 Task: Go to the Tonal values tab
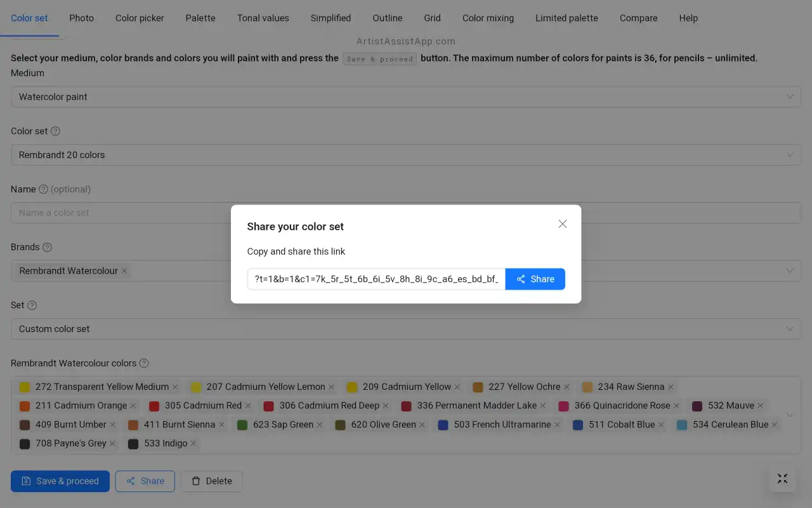(x=263, y=18)
